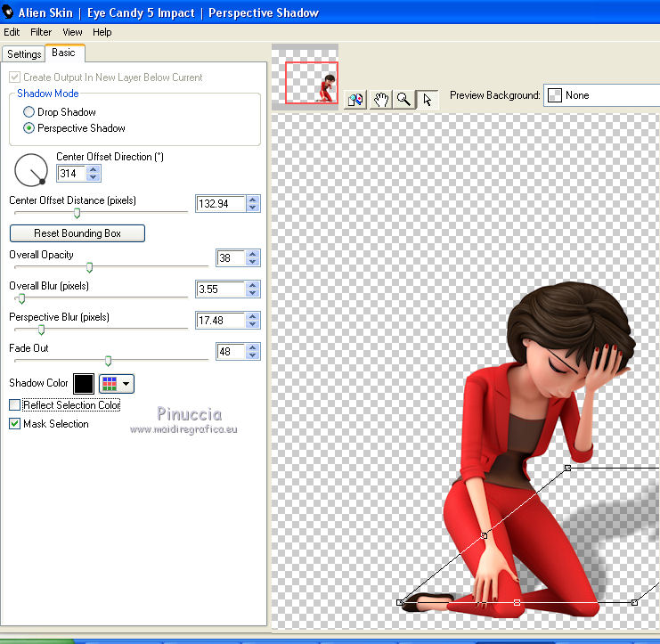Select the Zoom magnifier tool
660x644 pixels.
(403, 100)
